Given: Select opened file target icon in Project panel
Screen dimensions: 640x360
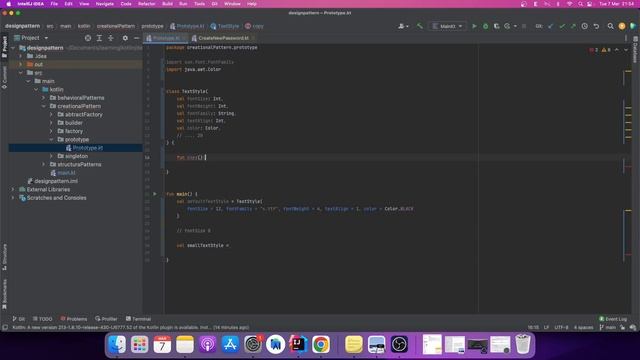Looking at the screenshot, I should click(88, 38).
